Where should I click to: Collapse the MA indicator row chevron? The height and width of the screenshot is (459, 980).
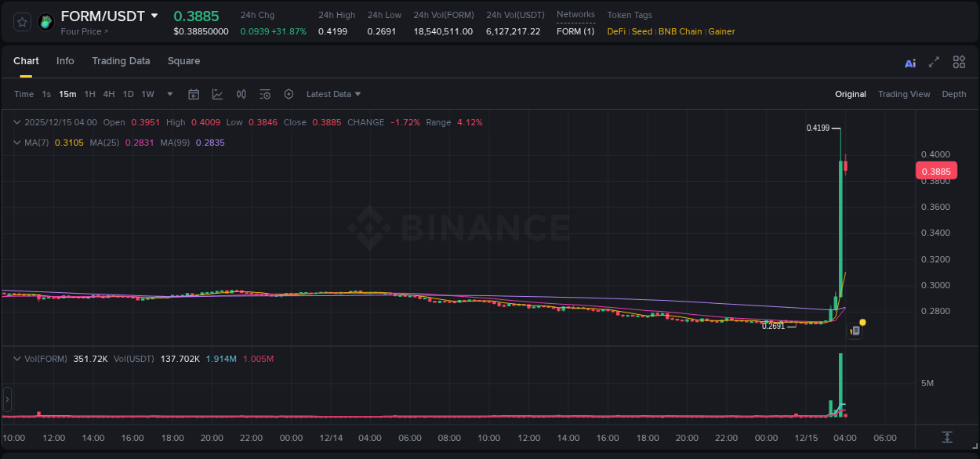16,143
